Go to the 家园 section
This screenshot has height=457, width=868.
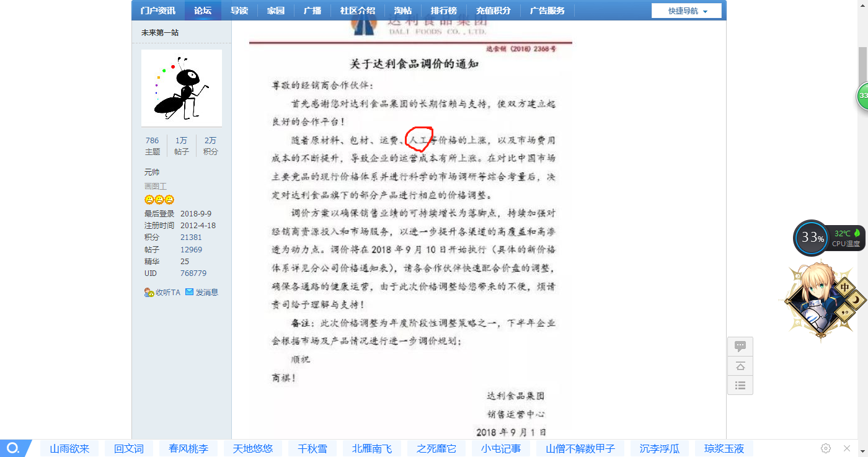pyautogui.click(x=276, y=11)
